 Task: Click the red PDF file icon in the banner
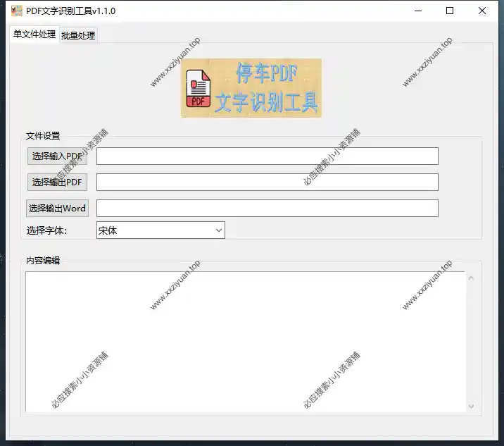point(198,89)
